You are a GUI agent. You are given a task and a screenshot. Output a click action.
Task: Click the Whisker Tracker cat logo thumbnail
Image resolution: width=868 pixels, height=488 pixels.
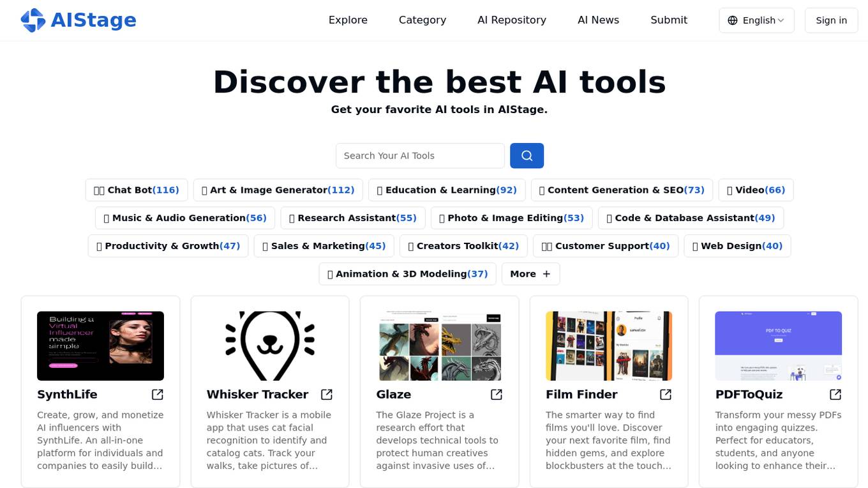pyautogui.click(x=270, y=346)
